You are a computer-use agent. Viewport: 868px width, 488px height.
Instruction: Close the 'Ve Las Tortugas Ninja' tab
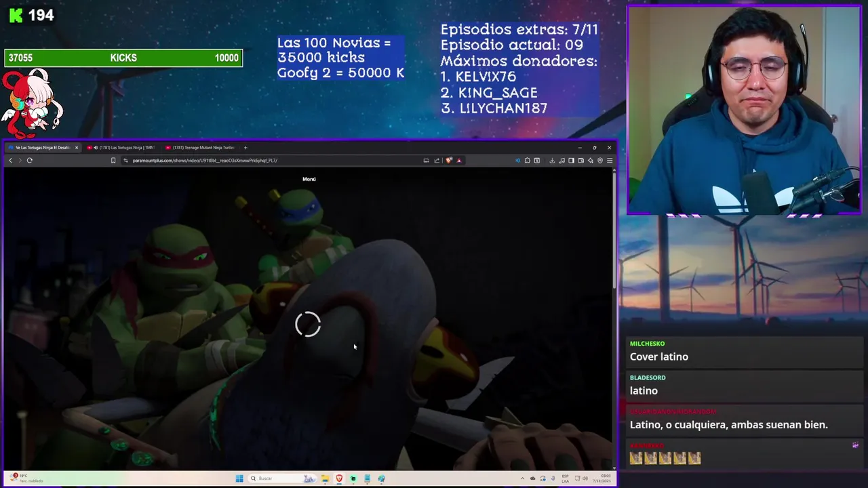[76, 147]
